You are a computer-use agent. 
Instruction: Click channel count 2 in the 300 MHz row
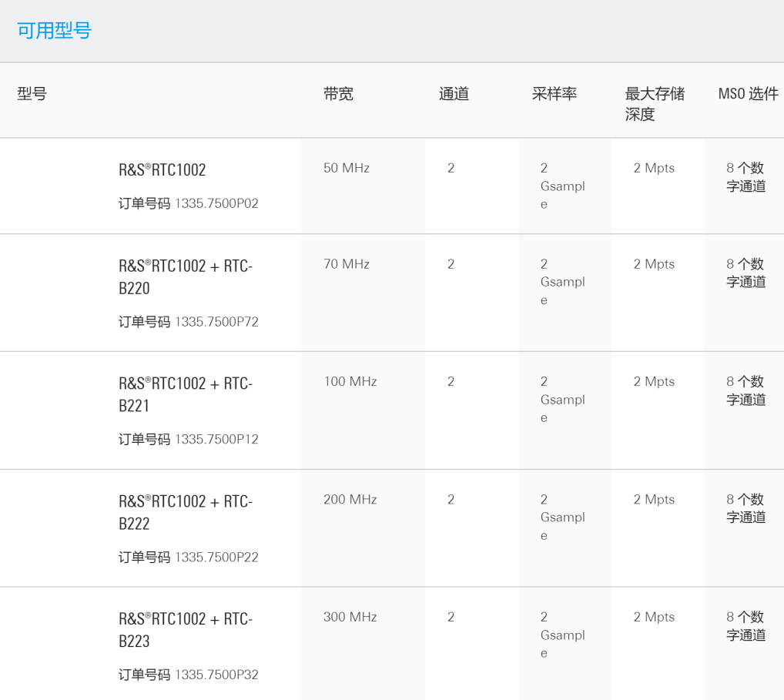click(x=451, y=617)
